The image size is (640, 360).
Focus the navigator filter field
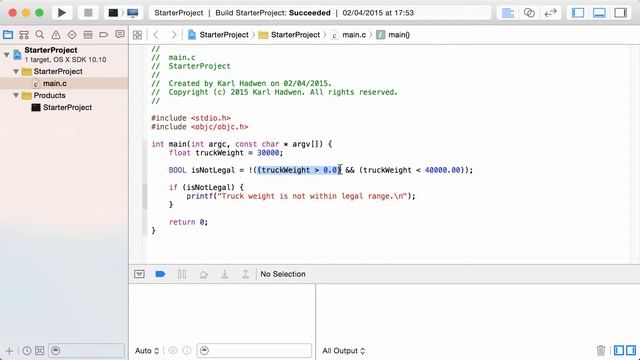[87, 351]
